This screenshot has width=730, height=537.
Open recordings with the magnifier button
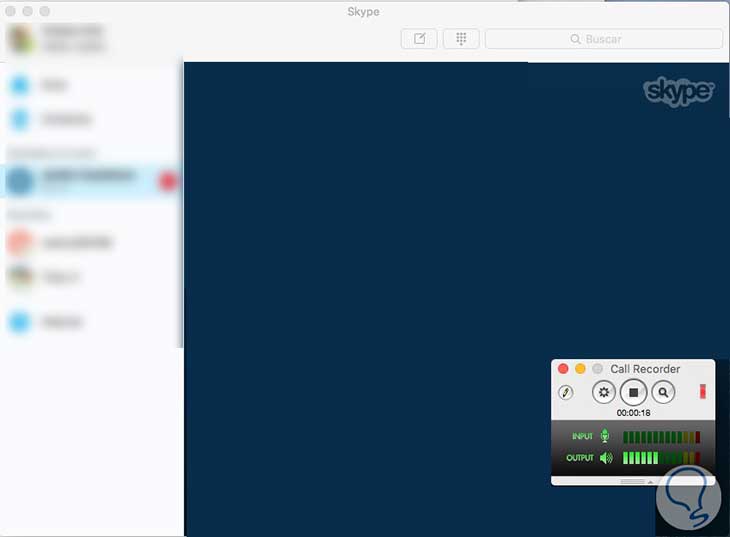click(x=663, y=392)
